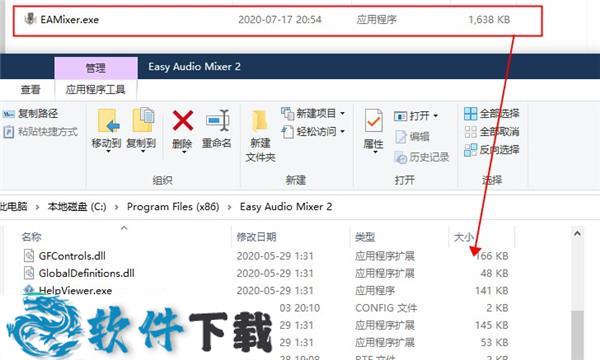Expand the 删除 dropdown arrow
Viewport: 600px width, 360px height.
[x=184, y=152]
